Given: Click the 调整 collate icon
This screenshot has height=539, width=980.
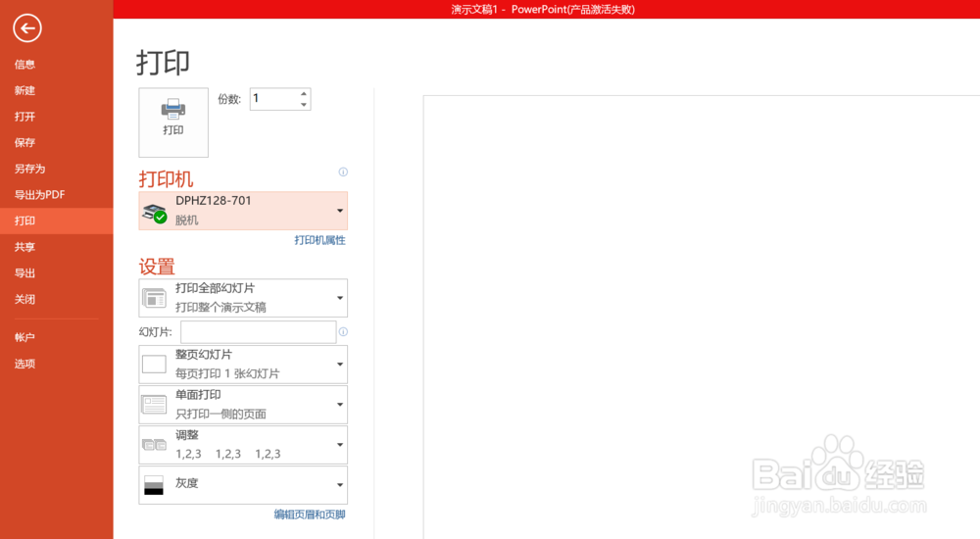Looking at the screenshot, I should point(154,445).
